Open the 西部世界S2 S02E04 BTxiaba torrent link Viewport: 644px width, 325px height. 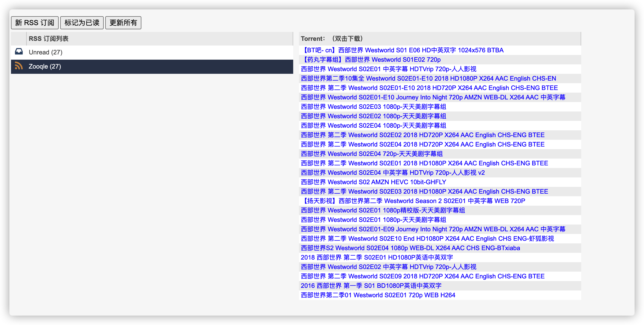[x=410, y=248]
